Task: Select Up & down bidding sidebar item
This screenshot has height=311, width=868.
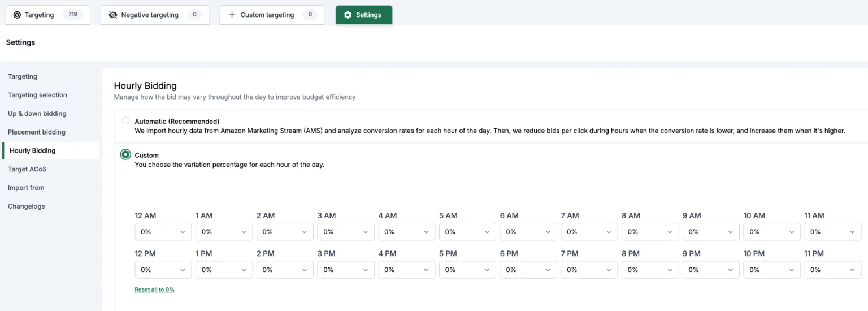Action: point(37,114)
